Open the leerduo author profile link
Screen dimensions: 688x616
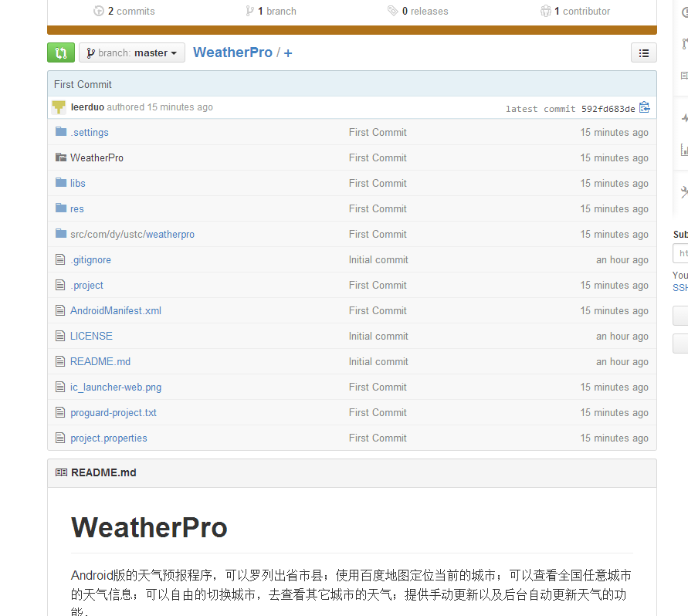[87, 107]
